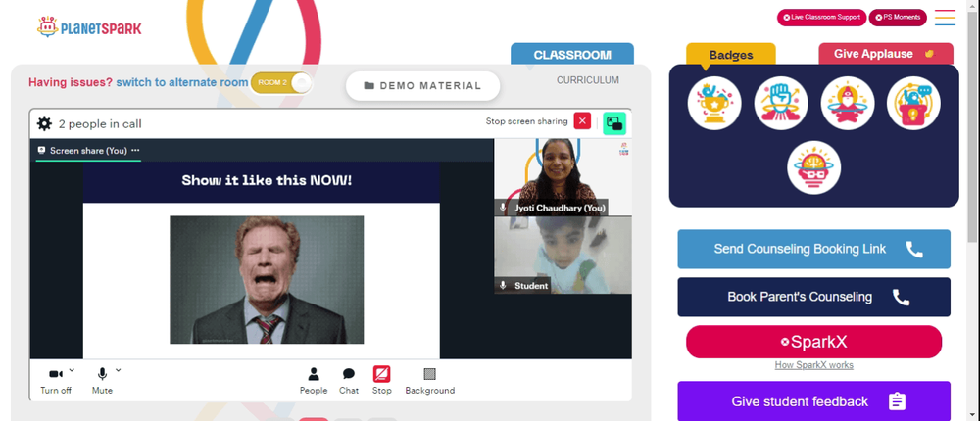Award the speaker podium badge

913,103
